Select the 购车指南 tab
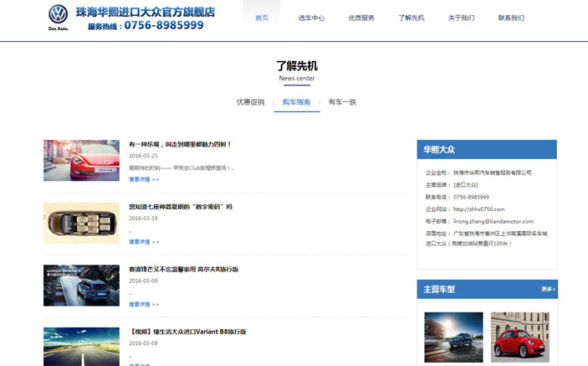Image resolution: width=588 pixels, height=366 pixels. click(297, 101)
